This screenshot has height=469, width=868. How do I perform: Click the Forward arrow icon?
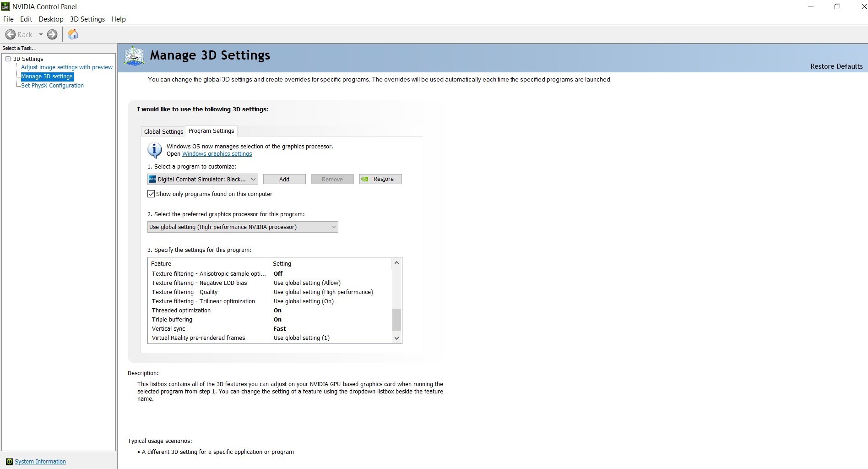(53, 34)
